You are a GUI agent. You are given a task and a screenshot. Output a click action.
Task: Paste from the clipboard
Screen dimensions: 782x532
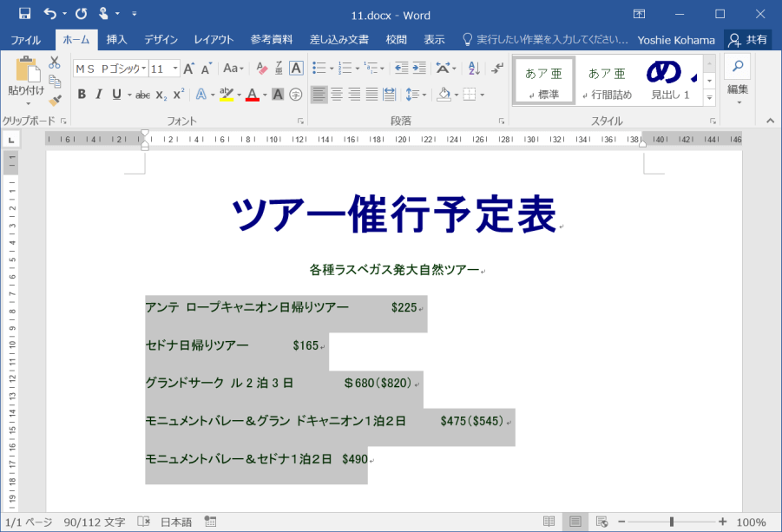coord(27,69)
